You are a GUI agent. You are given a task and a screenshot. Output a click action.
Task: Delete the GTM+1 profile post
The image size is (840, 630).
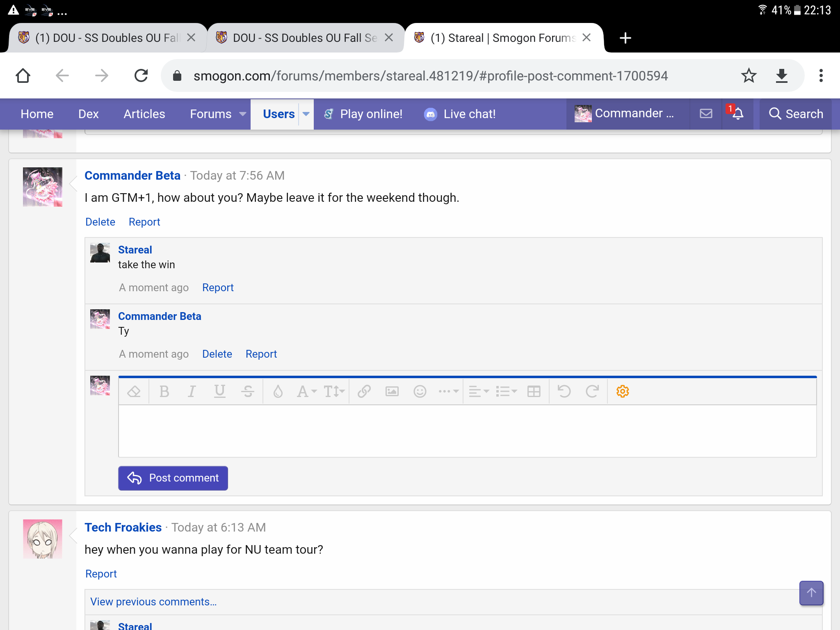(100, 222)
